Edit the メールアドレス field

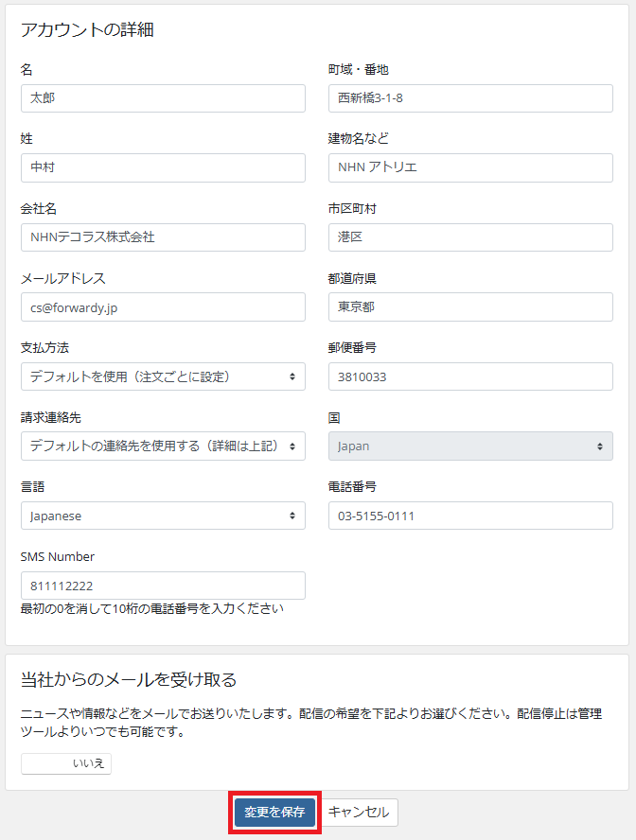tap(163, 307)
